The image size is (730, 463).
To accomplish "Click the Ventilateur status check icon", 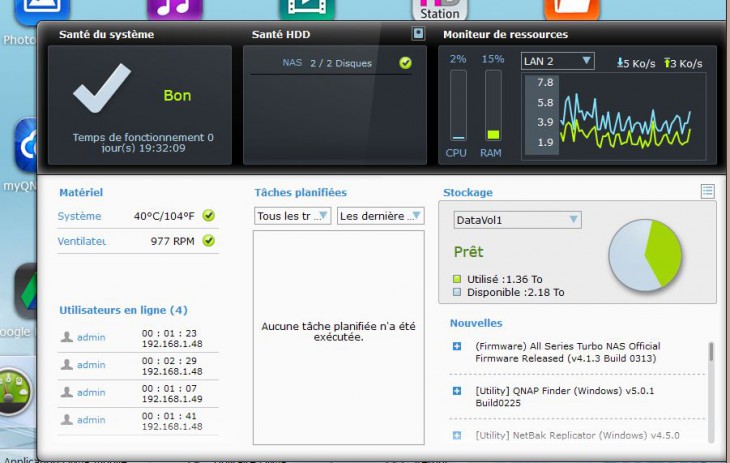I will point(209,241).
